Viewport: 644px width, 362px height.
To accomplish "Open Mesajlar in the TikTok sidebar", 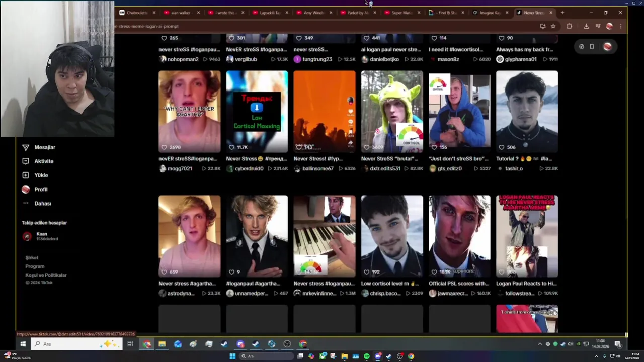I will coord(39,147).
